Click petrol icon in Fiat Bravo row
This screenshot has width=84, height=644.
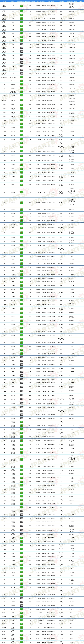tap(21, 85)
